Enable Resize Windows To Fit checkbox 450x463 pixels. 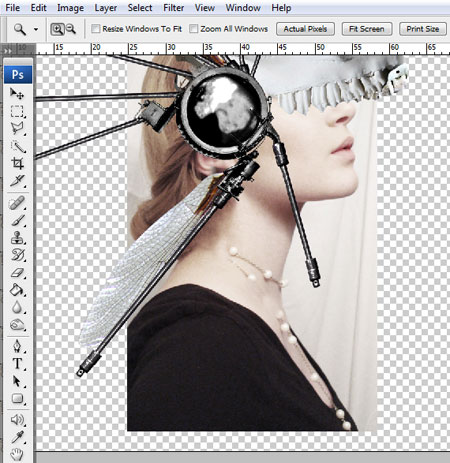pos(95,29)
